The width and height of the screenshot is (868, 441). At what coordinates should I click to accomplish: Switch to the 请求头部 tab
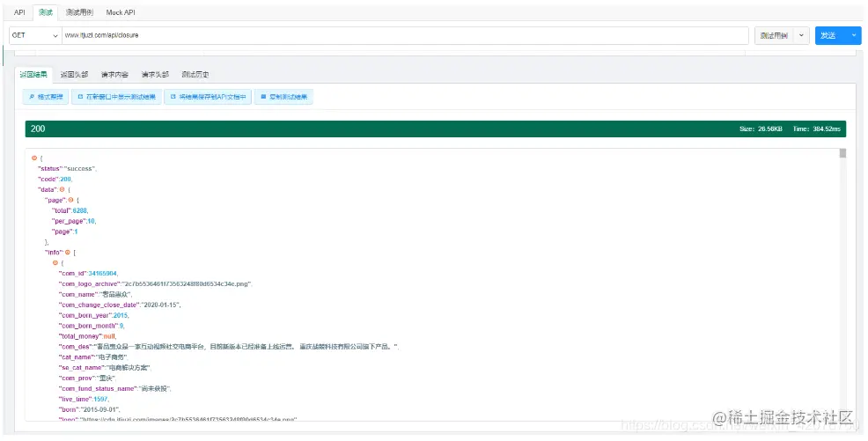pos(156,74)
